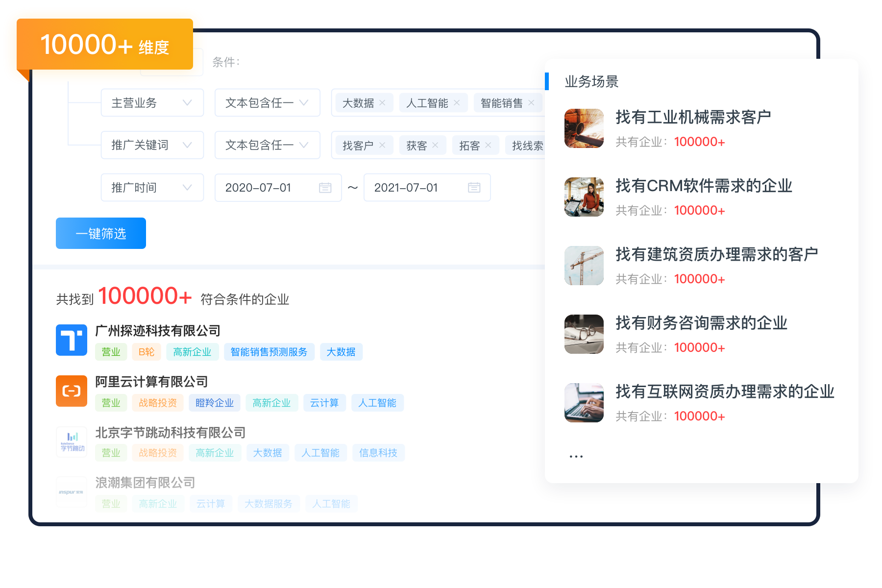The height and width of the screenshot is (588, 882).
Task: Click 人工智能 tag of 北京字节跳动
Action: pos(320,453)
